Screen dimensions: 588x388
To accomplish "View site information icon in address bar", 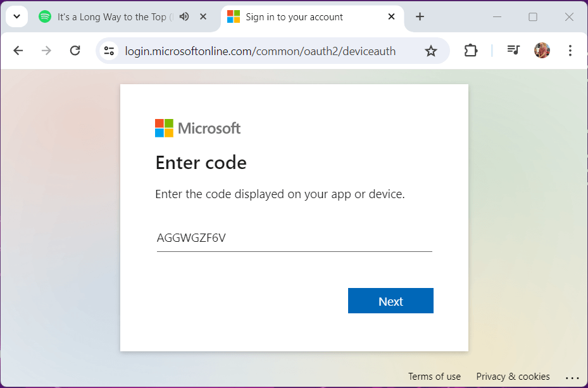I will [x=109, y=51].
